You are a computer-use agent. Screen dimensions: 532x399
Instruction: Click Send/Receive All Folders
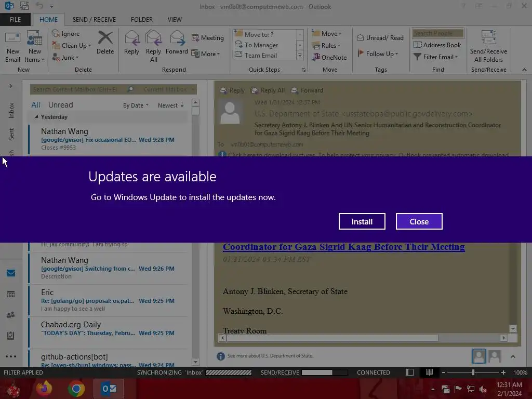click(488, 47)
